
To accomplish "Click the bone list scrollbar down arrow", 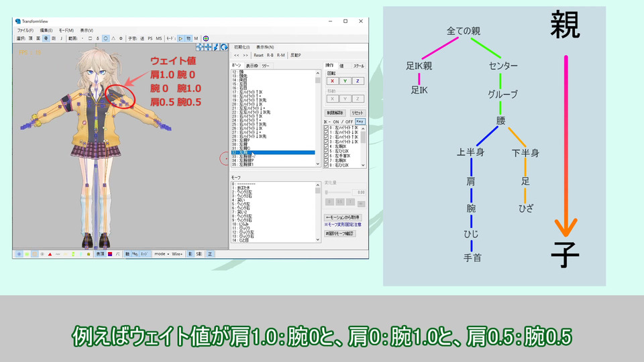I will click(x=318, y=164).
